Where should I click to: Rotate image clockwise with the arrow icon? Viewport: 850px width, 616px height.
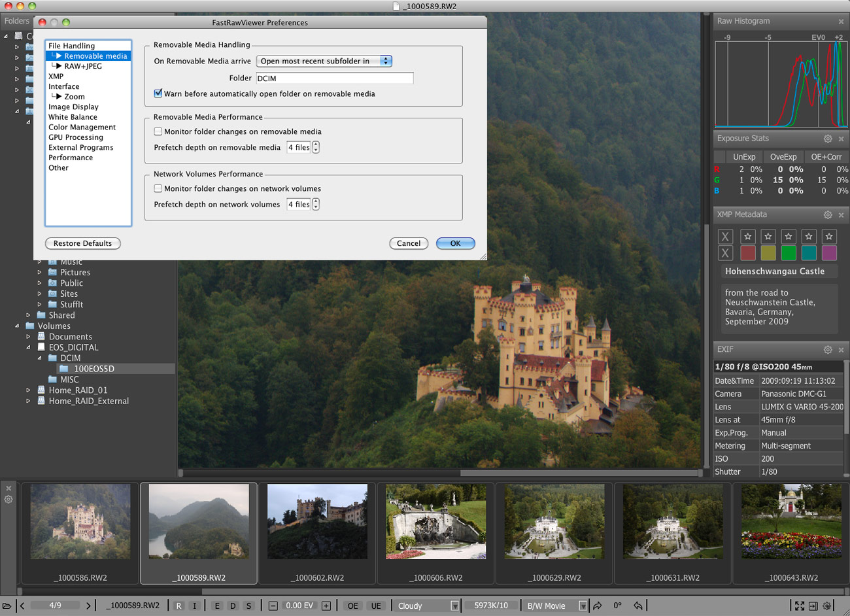point(598,606)
